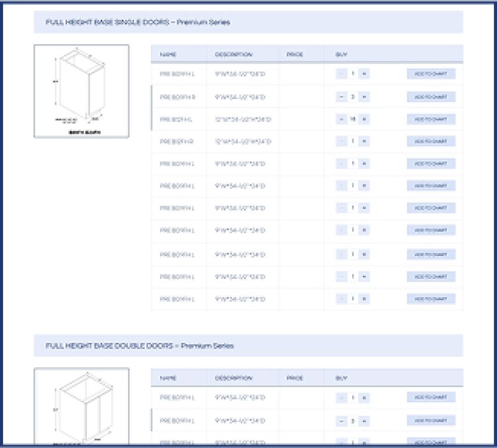Decrease quantity for PRE B12FH L
The image size is (497, 448).
pyautogui.click(x=342, y=119)
